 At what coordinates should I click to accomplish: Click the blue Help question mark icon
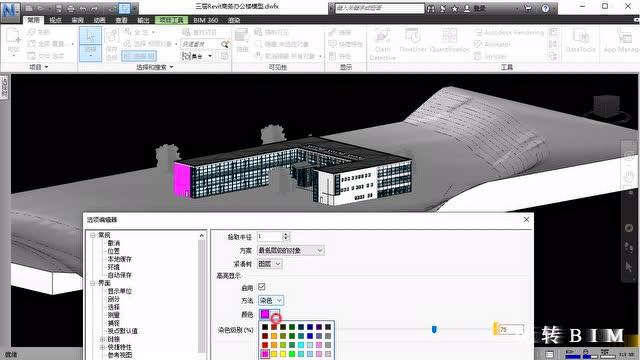pos(545,8)
